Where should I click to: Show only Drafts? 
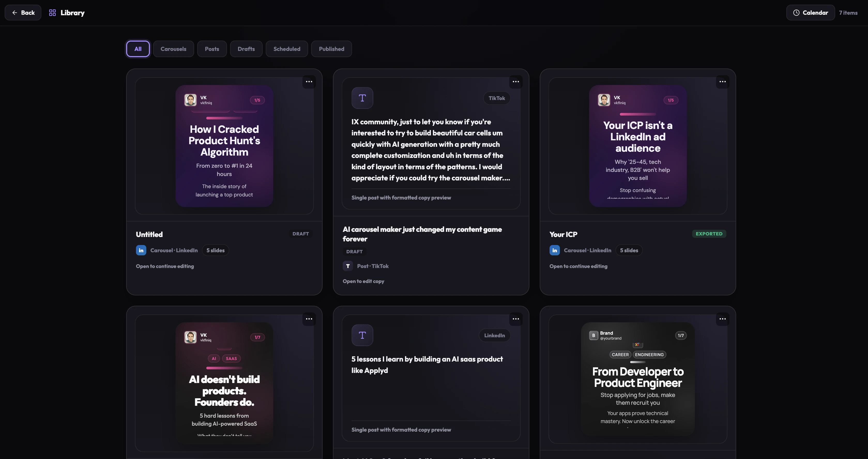246,49
